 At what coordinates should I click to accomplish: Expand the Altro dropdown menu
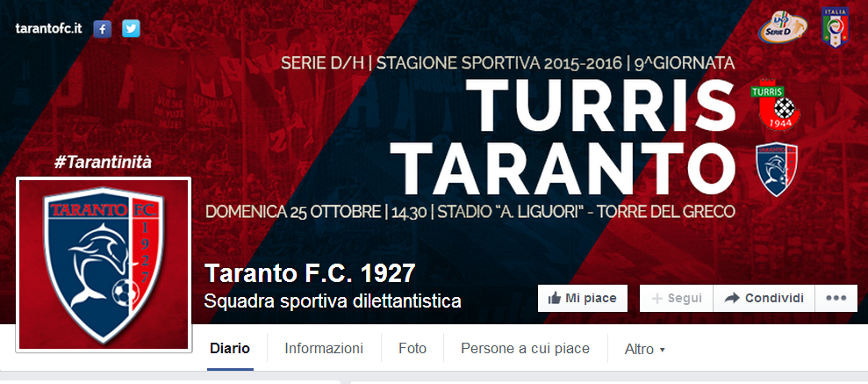645,349
